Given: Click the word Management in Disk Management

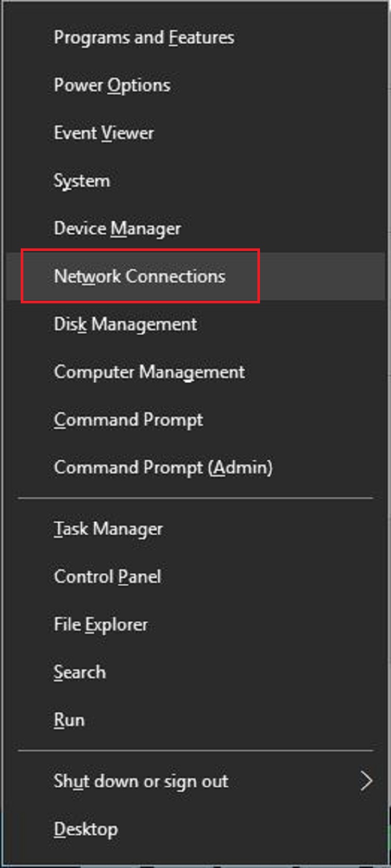Looking at the screenshot, I should point(144,325).
